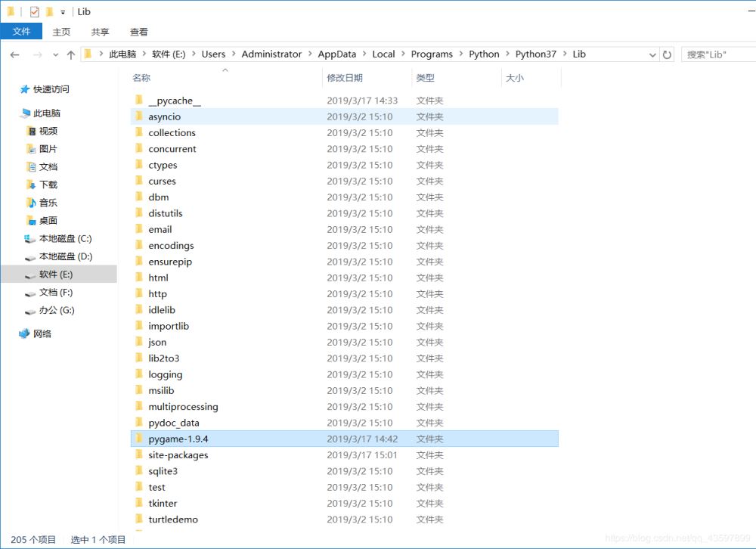Switch to the 主页 ribbon tab
Viewport: 756px width, 549px height.
coord(61,32)
